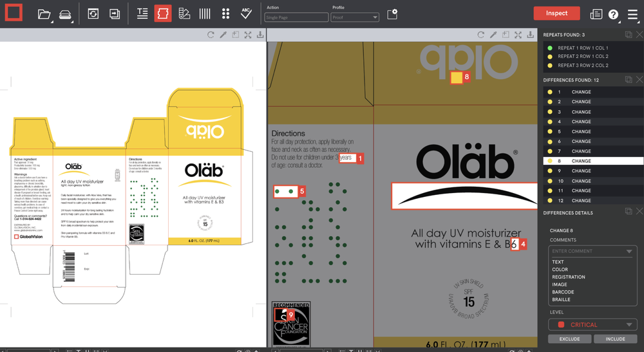Click the red GlobalVision logo square
This screenshot has height=352, width=644.
[x=14, y=12]
